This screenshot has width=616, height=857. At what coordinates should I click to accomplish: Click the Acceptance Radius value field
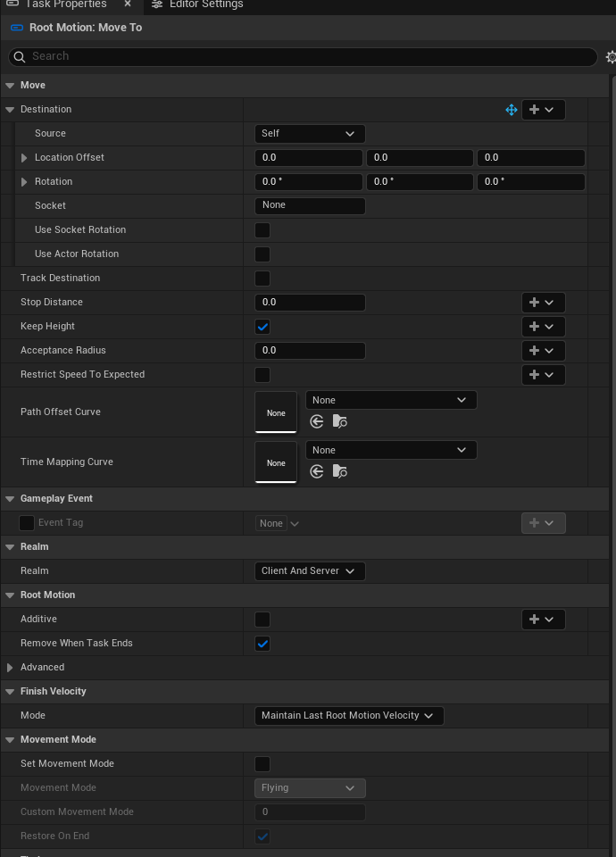coord(310,350)
